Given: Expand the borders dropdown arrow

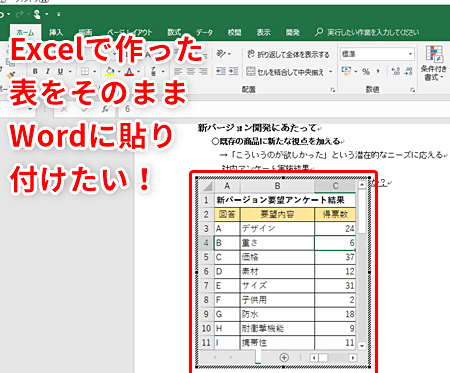Looking at the screenshot, I should (95, 71).
